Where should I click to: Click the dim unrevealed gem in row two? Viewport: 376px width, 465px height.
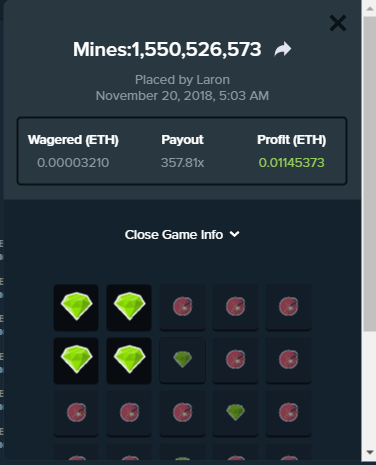[182, 360]
